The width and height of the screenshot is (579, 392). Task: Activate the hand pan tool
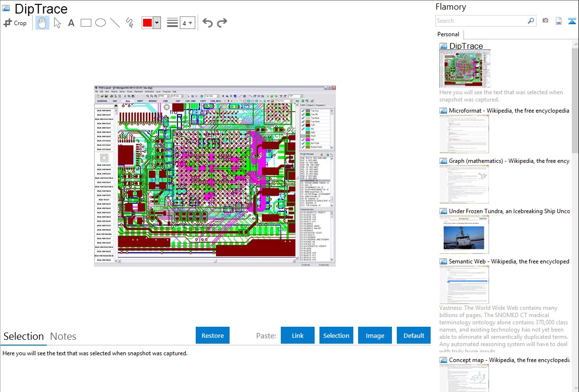[43, 23]
